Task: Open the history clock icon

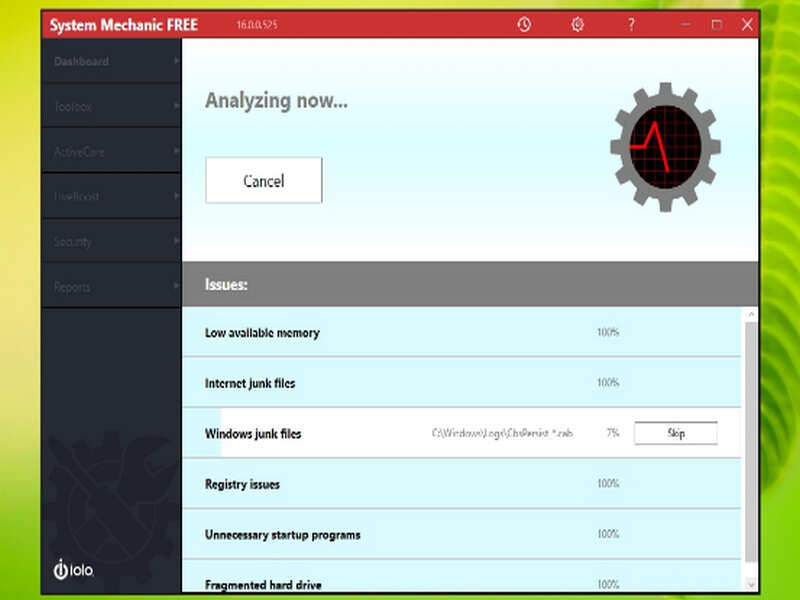Action: coord(525,24)
